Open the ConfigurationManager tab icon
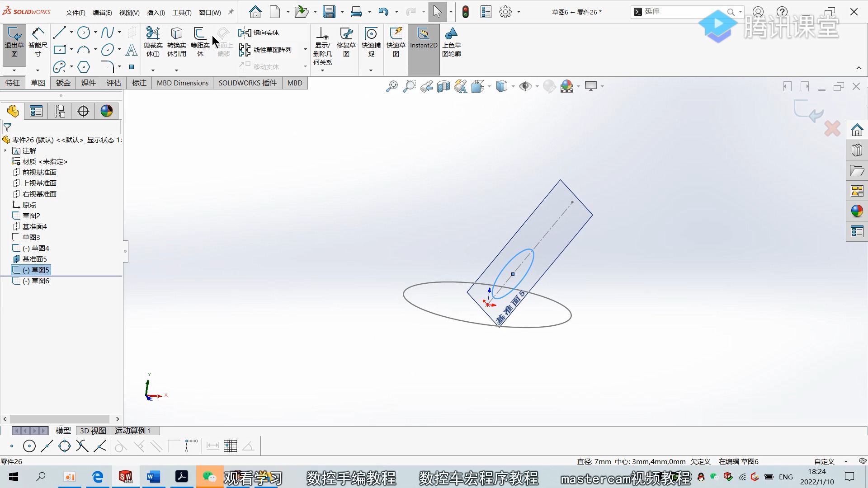This screenshot has width=868, height=488. [x=60, y=111]
